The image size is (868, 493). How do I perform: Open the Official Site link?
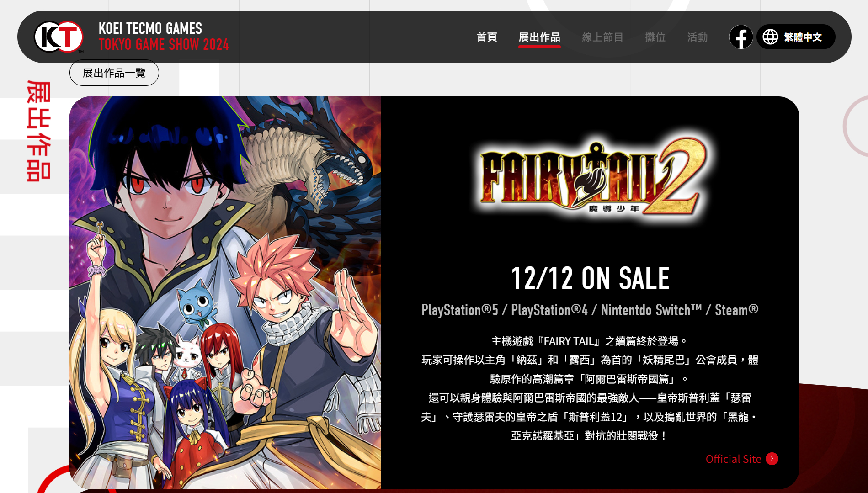(x=733, y=459)
